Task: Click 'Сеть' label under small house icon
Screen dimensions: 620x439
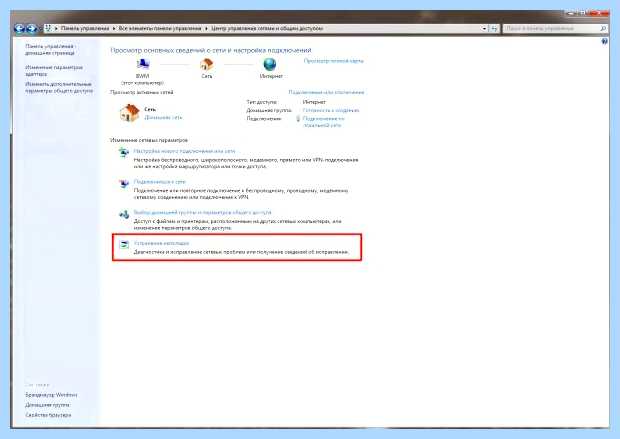Action: [x=207, y=76]
